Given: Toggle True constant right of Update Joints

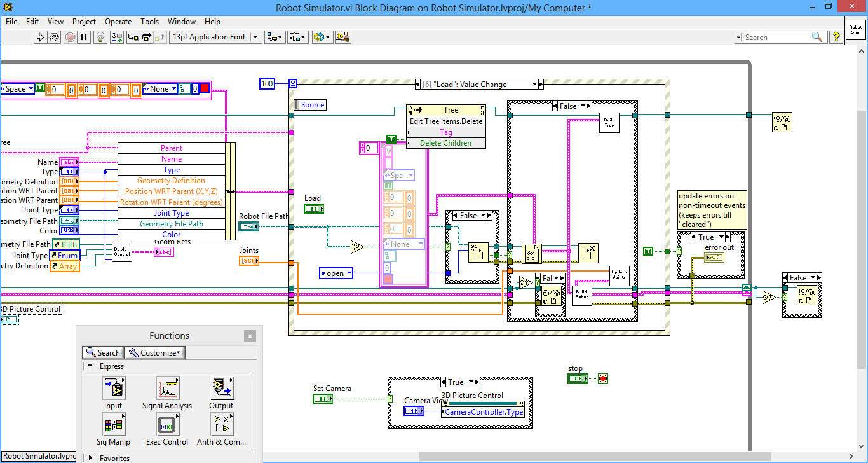Looking at the screenshot, I should click(648, 251).
